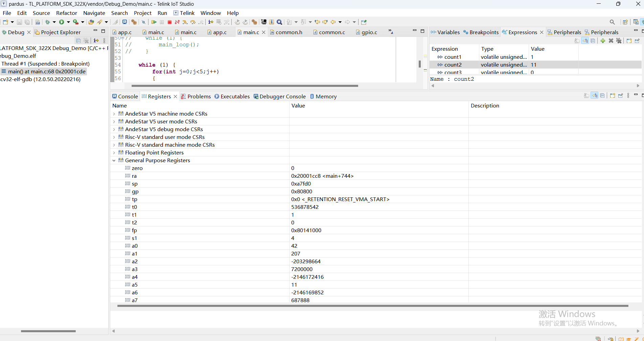
Task: Click the Save All icon
Action: 27,22
